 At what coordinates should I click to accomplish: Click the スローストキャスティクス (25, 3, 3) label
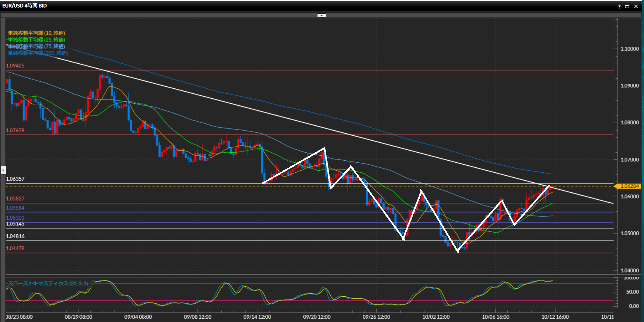tap(48, 284)
